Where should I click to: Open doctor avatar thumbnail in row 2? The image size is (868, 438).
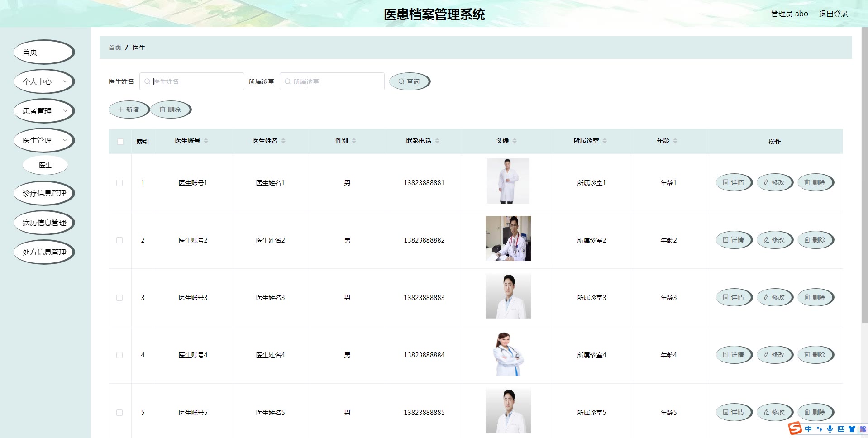tap(508, 238)
